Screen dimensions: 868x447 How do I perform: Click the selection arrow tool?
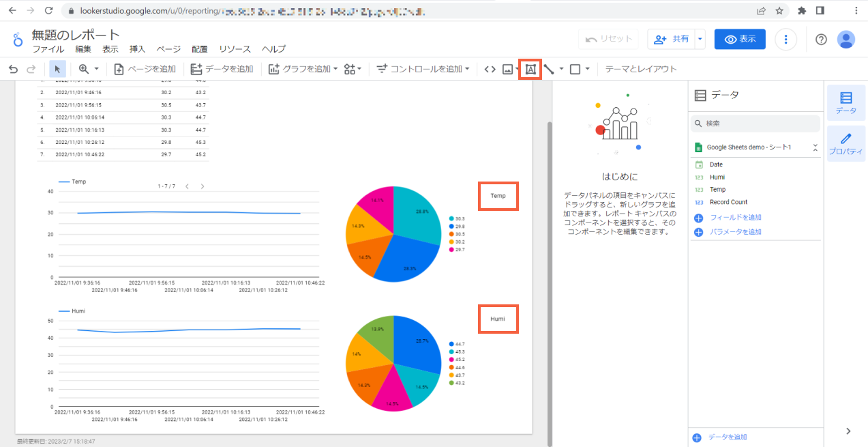tap(57, 68)
